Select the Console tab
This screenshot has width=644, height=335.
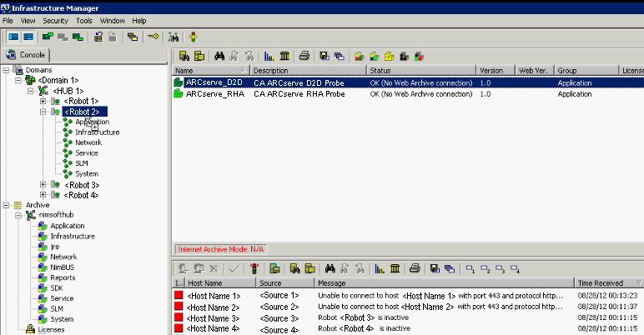coord(25,55)
